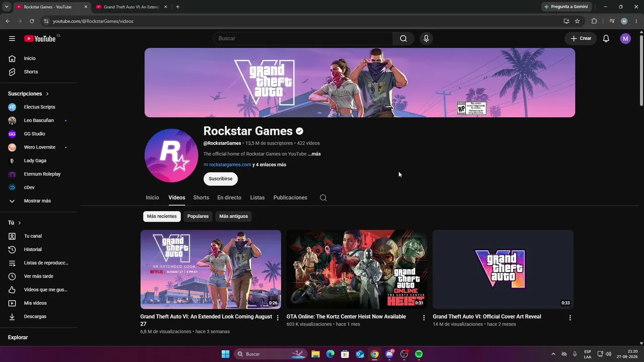Close the Rockstar Games browser tab
Screen dimensions: 644x362
point(86,7)
